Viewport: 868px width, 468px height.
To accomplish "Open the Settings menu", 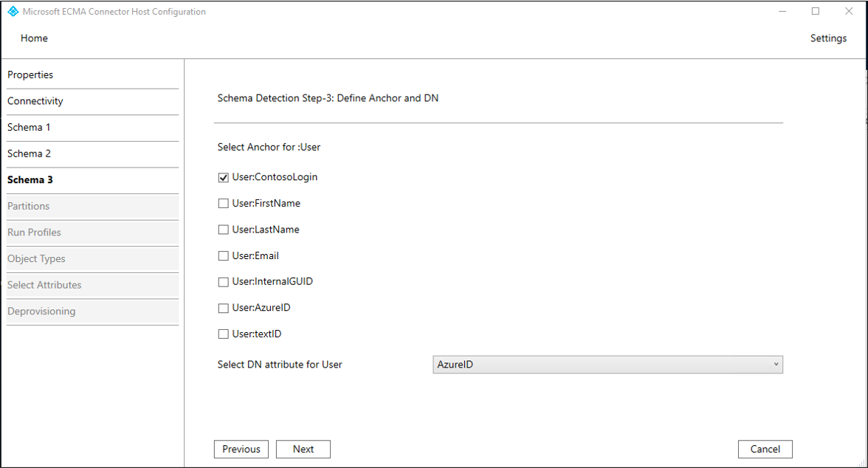I will pyautogui.click(x=828, y=38).
